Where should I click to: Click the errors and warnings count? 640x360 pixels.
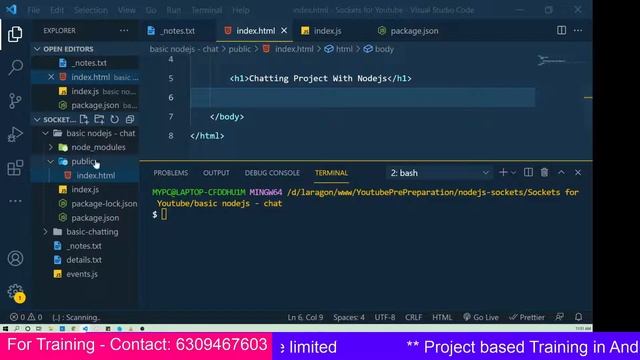click(26, 317)
